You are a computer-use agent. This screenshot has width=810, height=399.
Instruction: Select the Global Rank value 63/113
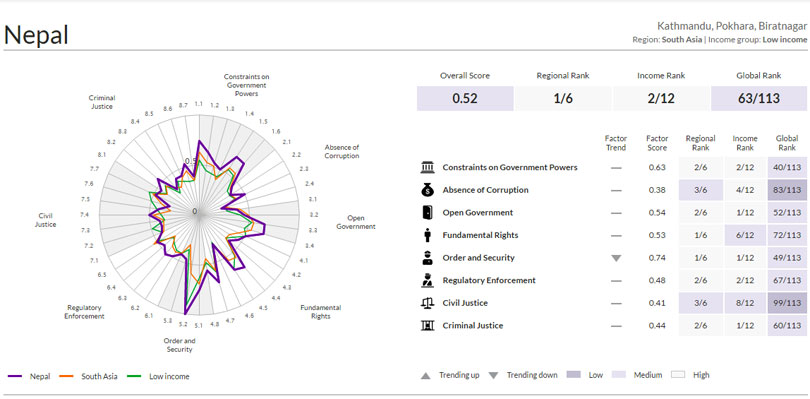[x=759, y=98]
